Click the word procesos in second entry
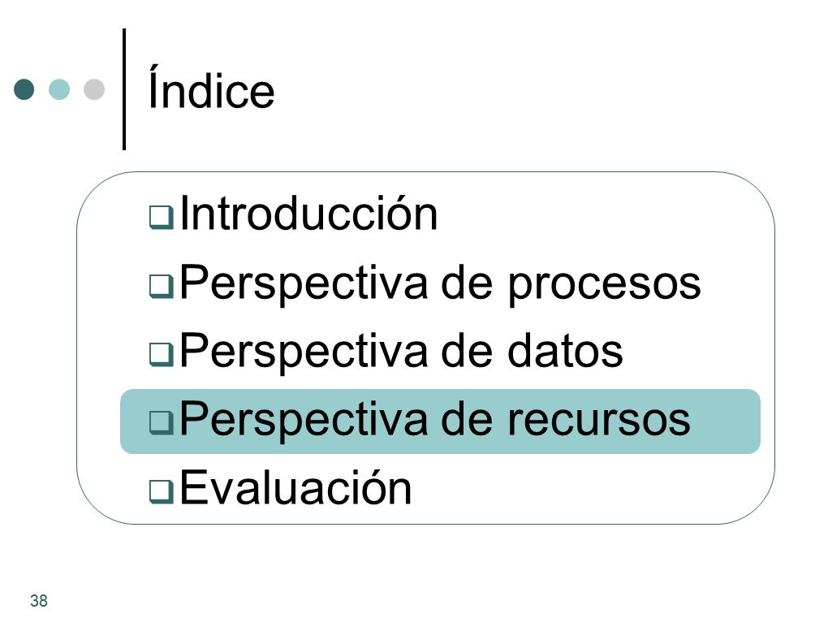 (x=605, y=286)
